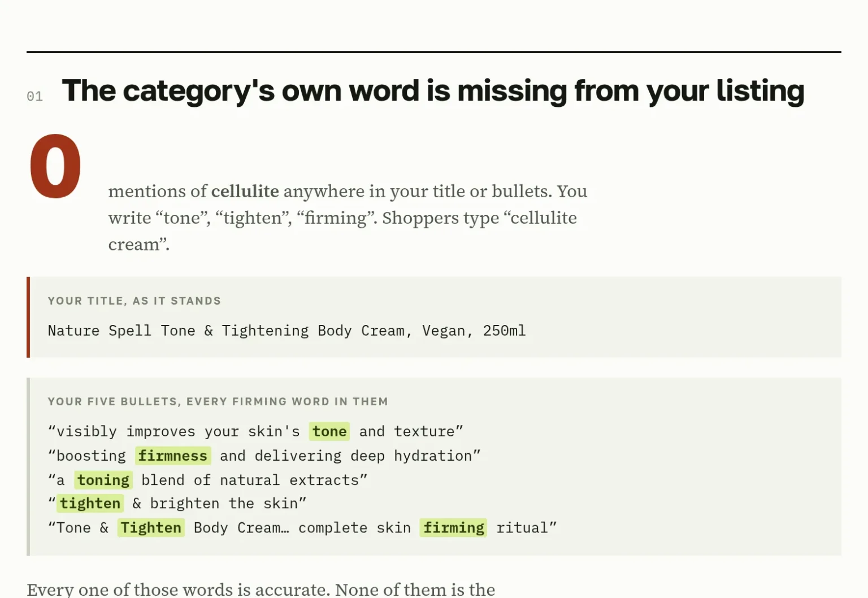Click highlighted "tighten" in the "brighten the skin" bullet
The image size is (868, 598).
(90, 503)
